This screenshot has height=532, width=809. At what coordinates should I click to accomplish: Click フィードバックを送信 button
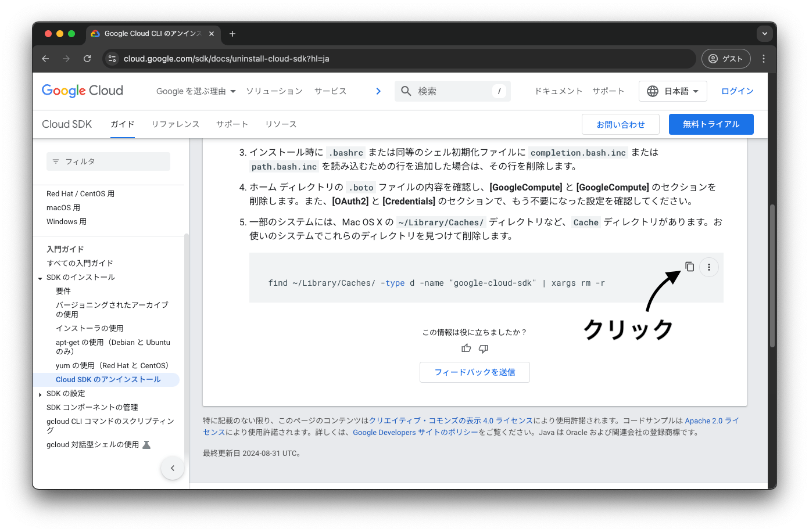[x=475, y=372]
